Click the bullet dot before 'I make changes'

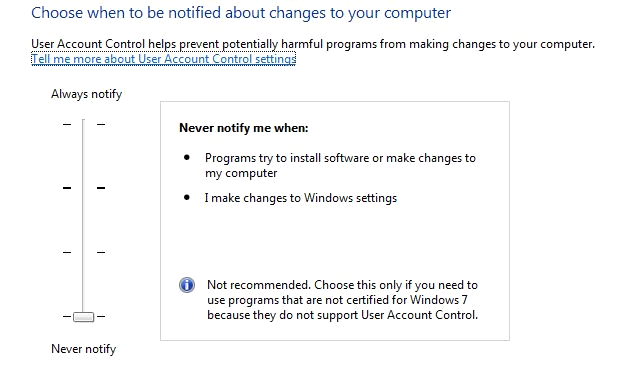tap(187, 198)
